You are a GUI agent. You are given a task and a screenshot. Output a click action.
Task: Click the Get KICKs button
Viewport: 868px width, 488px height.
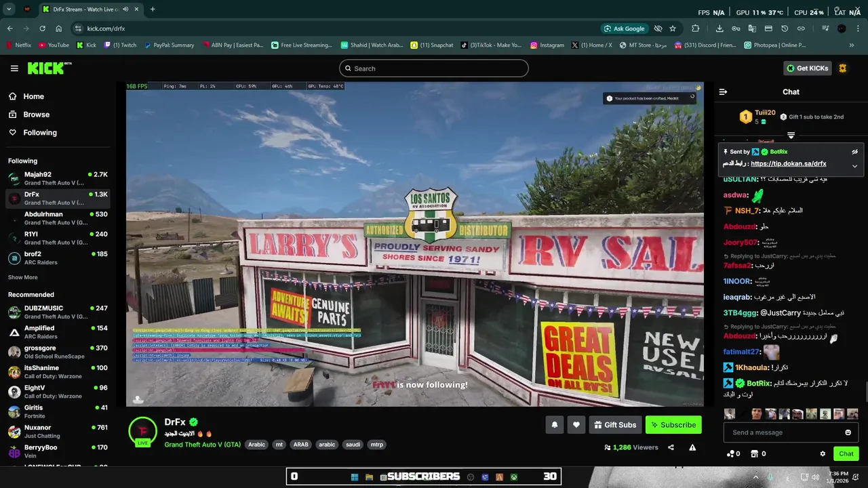807,68
